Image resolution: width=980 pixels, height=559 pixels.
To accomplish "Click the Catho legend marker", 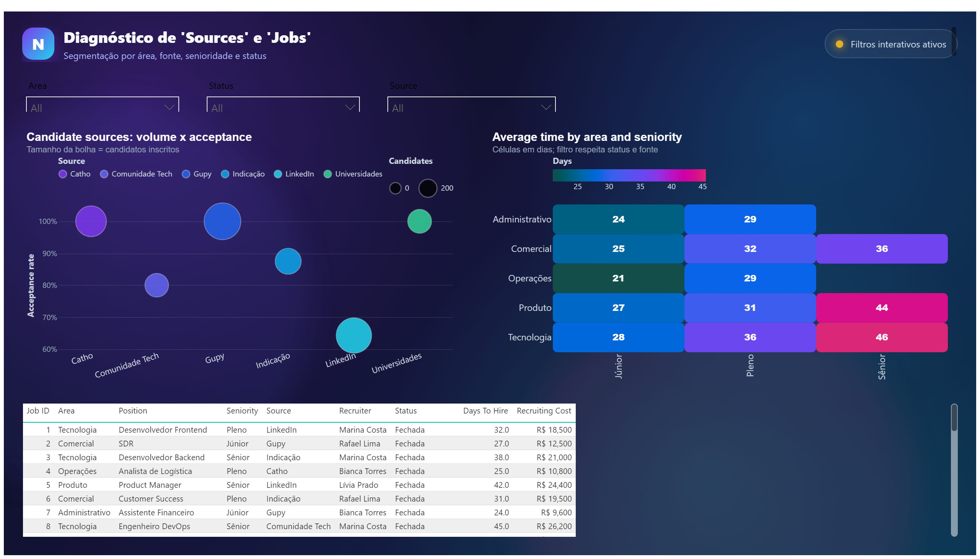I will (62, 174).
